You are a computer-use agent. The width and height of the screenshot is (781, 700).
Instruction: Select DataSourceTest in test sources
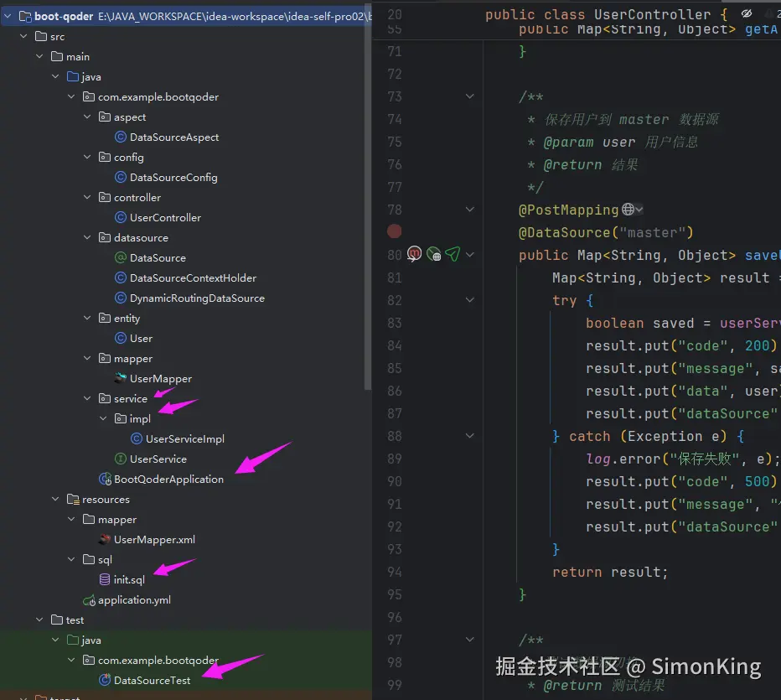[152, 680]
